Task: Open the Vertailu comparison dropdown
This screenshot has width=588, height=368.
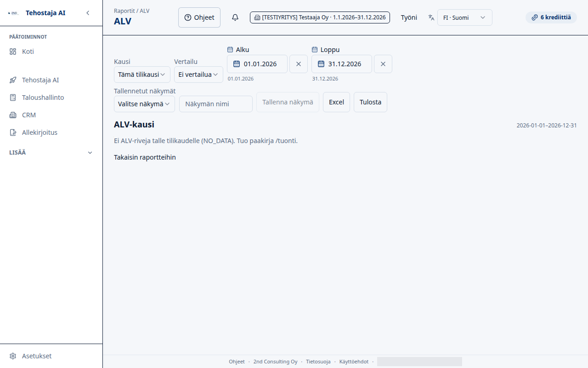Action: coord(198,75)
